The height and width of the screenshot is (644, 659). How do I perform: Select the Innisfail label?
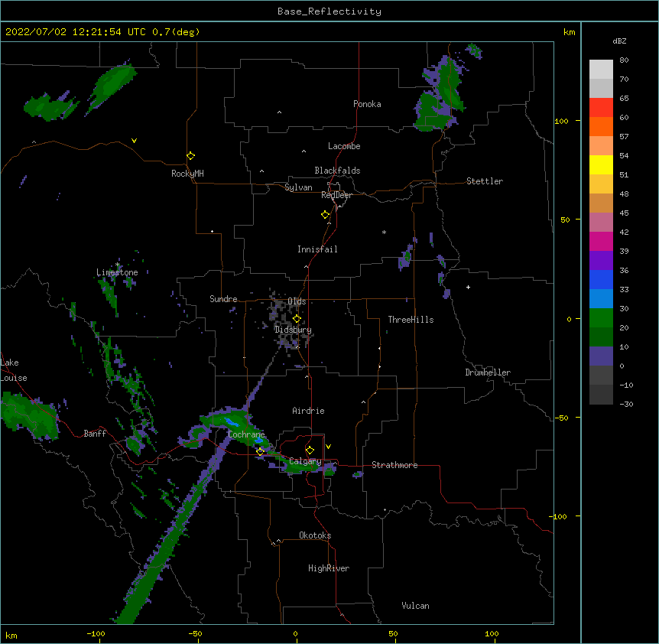point(317,249)
